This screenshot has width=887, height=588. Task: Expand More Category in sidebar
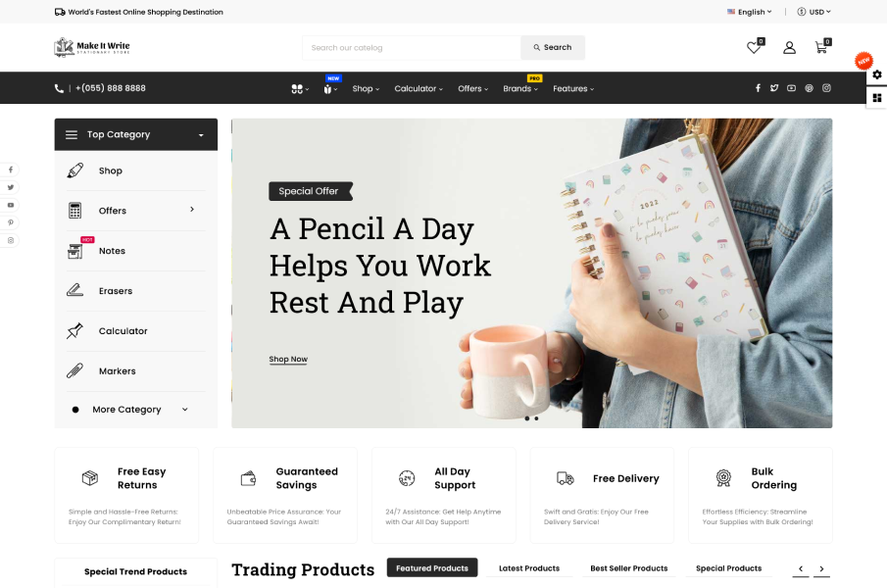130,410
